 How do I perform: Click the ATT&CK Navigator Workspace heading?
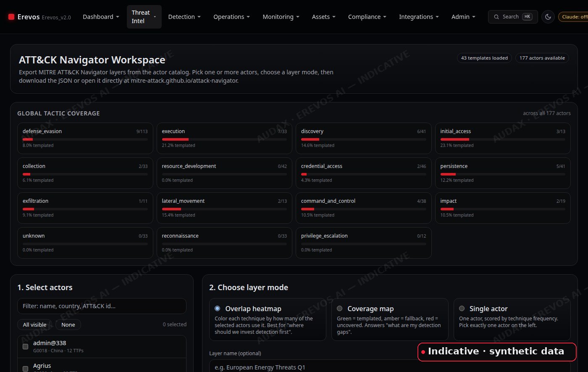pos(92,60)
